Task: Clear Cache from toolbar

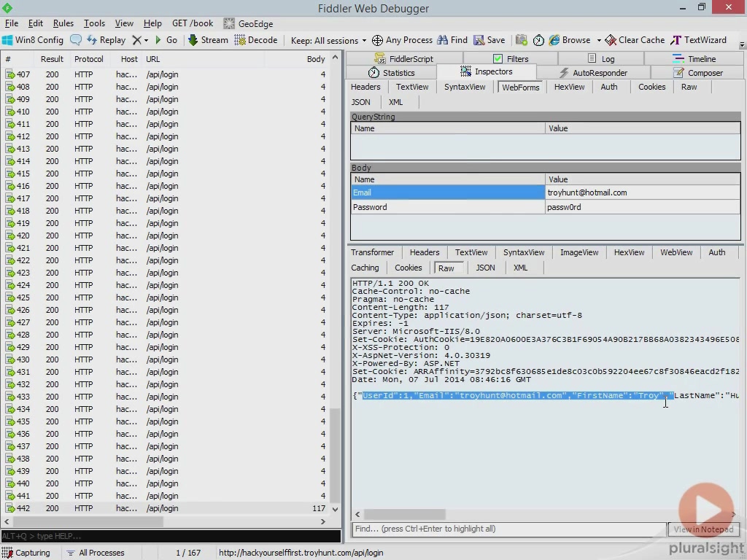Action: tap(635, 40)
